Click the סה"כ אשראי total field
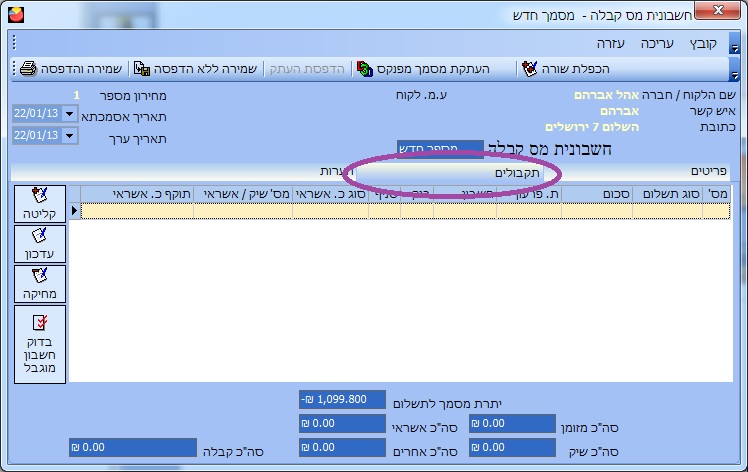This screenshot has width=748, height=472. point(342,423)
